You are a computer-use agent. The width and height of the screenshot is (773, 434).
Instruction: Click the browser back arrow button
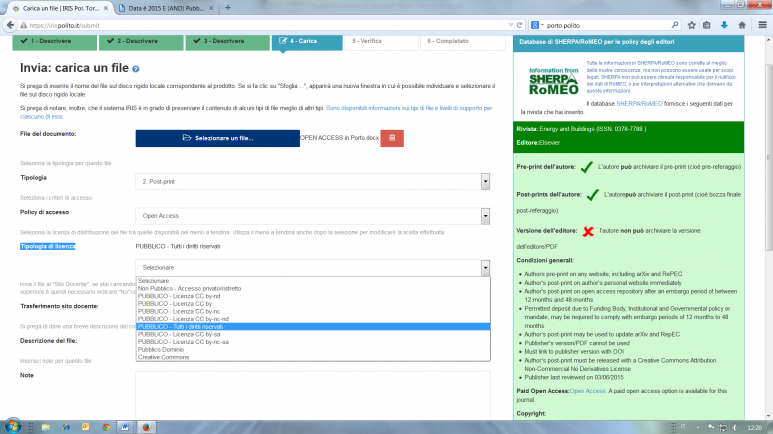[10, 25]
